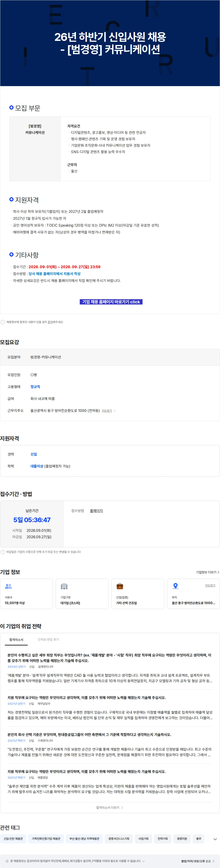Select the 부산·울산·경남 지역채용관 tag
Image resolution: width=220 pixels, height=868 pixels.
click(84, 838)
